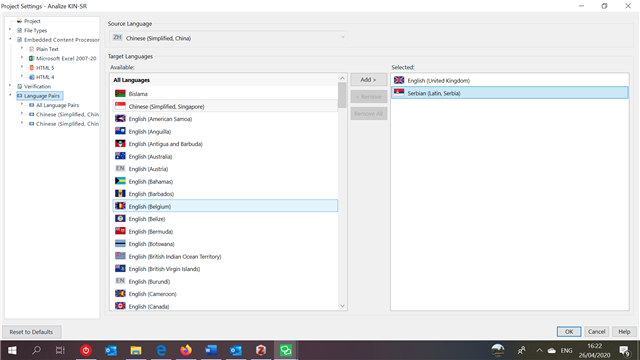
Task: Select English (Canada) in list
Action: [x=225, y=306]
